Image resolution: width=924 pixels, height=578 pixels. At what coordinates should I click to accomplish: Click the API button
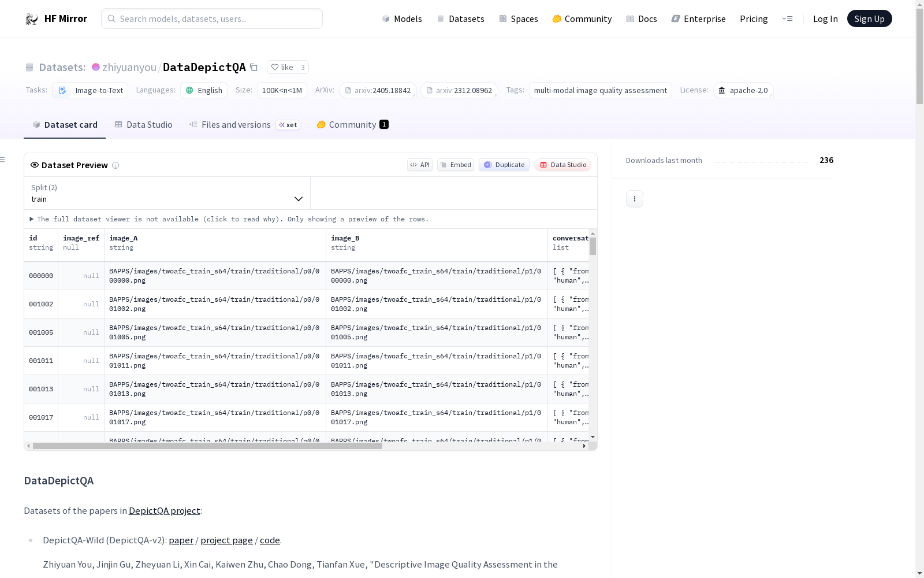point(420,165)
